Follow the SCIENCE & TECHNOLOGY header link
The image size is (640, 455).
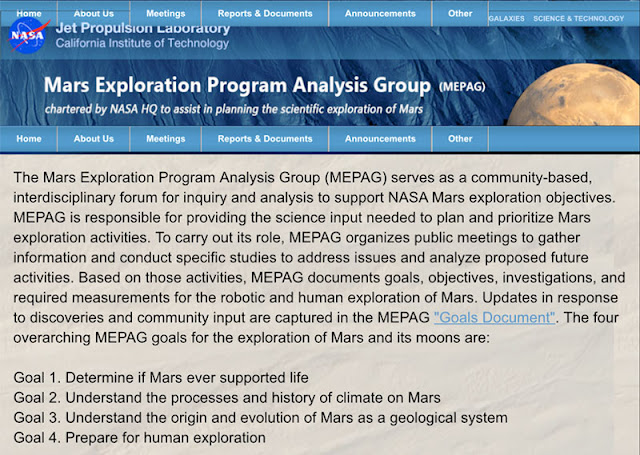pos(578,19)
